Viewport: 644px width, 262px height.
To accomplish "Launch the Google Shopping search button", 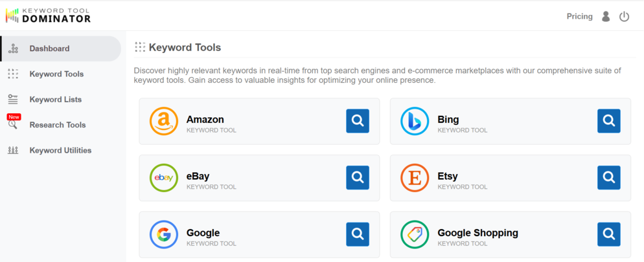I will [x=608, y=234].
